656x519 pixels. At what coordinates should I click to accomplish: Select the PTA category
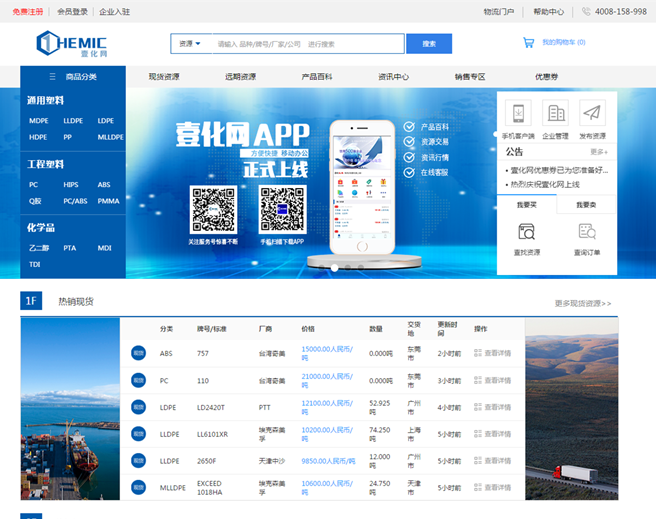point(70,248)
